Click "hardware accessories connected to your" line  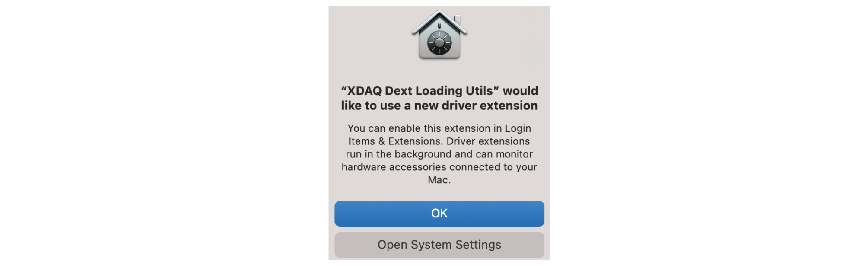tap(439, 167)
